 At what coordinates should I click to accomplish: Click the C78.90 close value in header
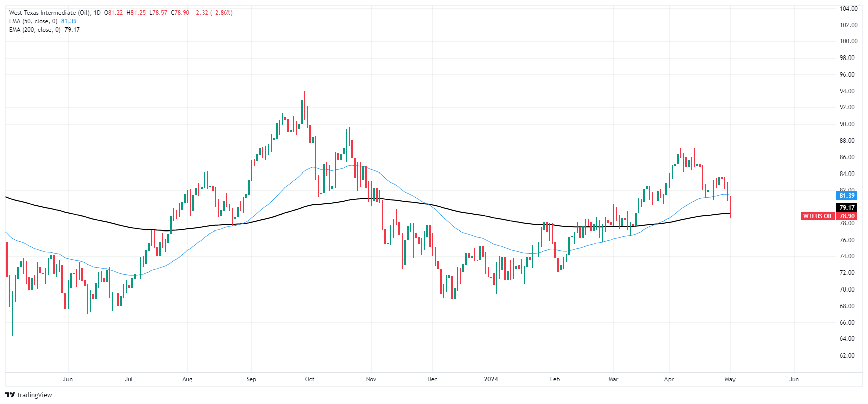click(180, 13)
